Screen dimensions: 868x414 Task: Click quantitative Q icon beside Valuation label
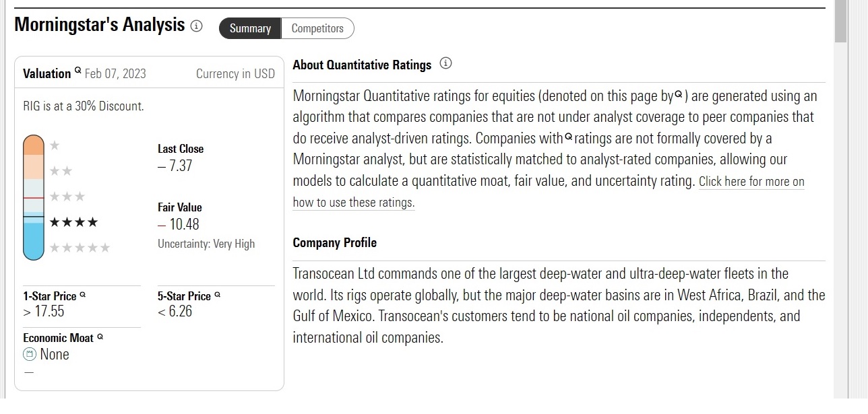coord(77,70)
